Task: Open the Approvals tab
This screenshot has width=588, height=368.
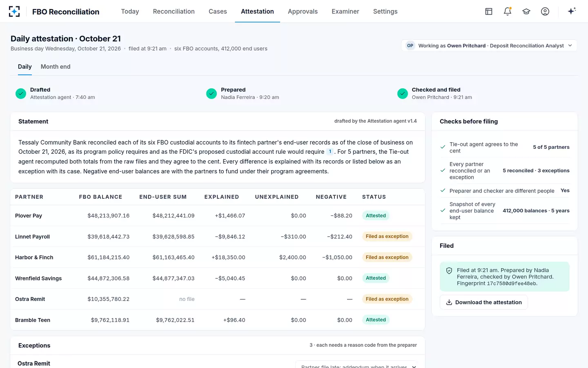Action: click(x=303, y=11)
